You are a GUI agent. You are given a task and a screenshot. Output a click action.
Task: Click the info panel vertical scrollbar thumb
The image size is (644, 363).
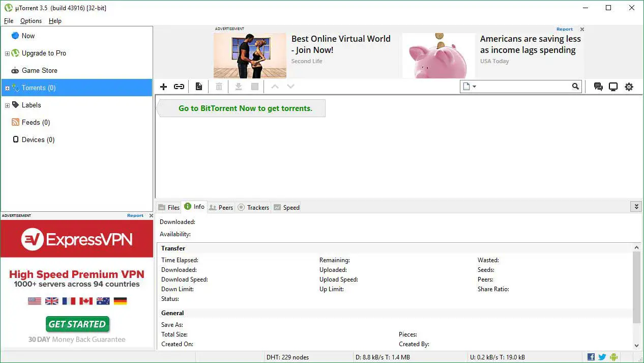(x=636, y=287)
